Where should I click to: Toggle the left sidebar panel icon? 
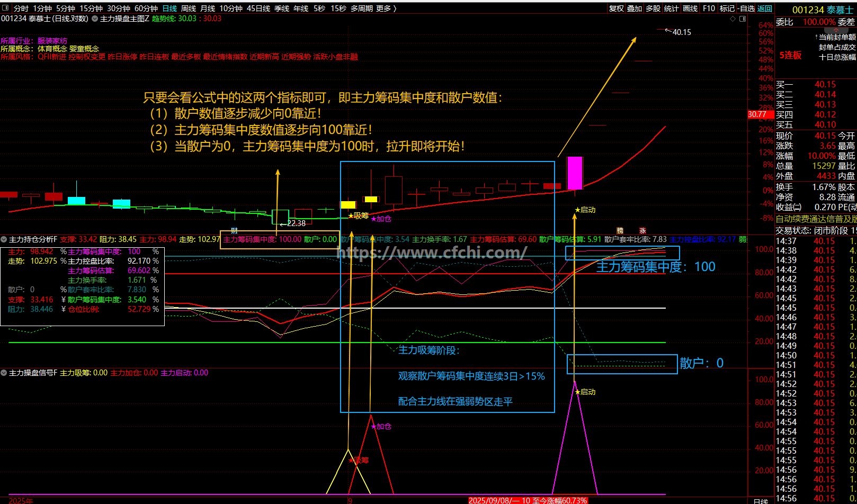click(5, 8)
